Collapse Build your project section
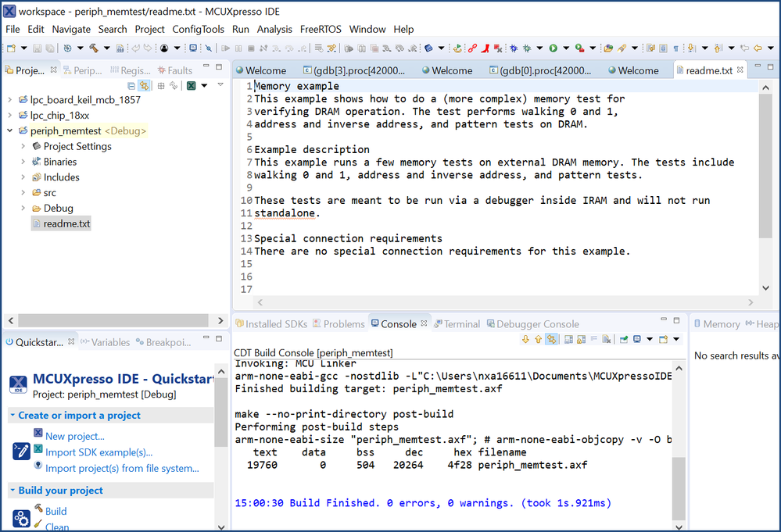The width and height of the screenshot is (781, 532). coord(13,490)
